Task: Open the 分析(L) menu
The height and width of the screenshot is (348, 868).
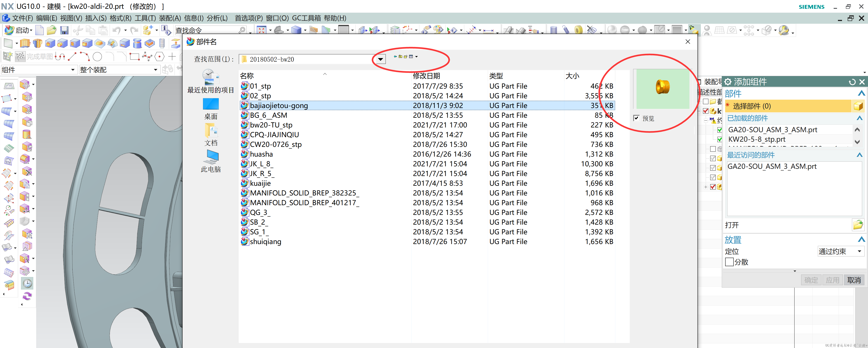Action: tap(217, 18)
